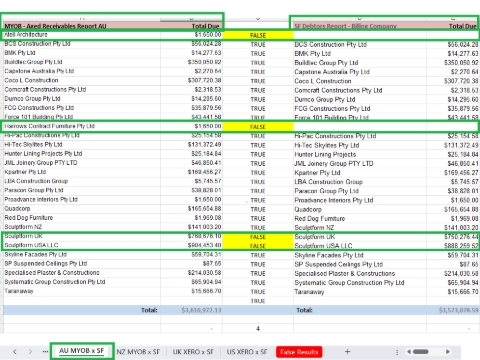Select the SF Debtors grand total amount in the Total row
480x360 pixels.
click(x=459, y=310)
